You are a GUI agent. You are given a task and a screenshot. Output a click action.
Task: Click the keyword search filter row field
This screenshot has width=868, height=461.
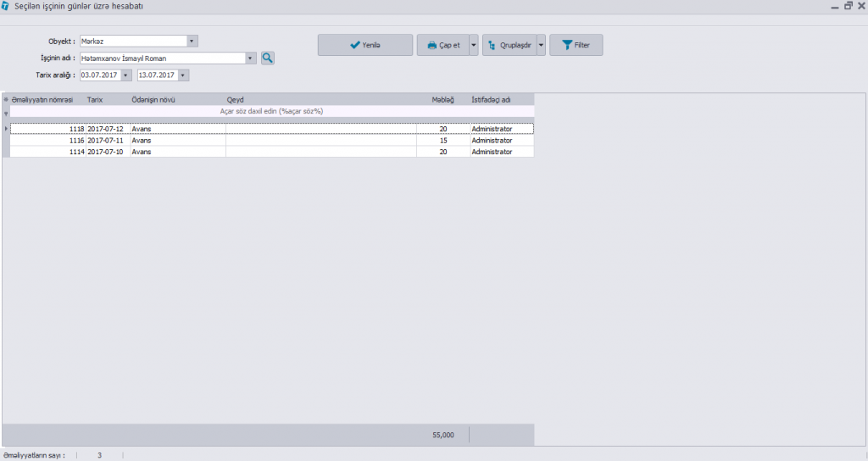tap(271, 111)
